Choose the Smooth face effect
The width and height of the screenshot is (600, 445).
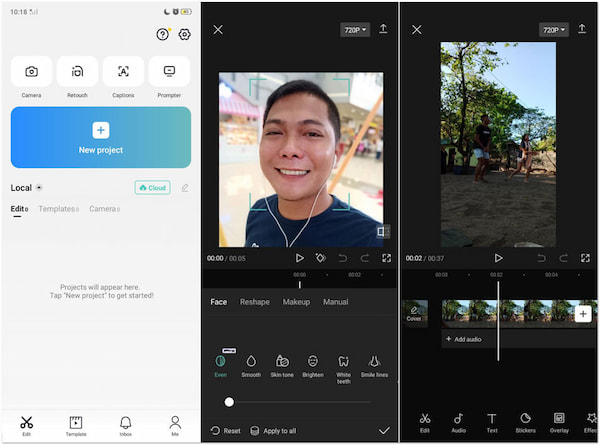(251, 366)
